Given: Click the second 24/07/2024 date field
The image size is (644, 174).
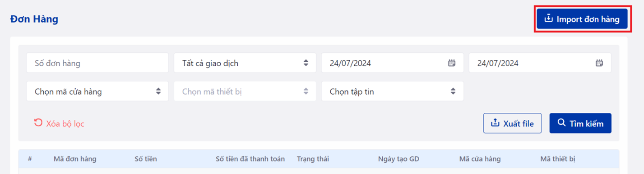Looking at the screenshot, I should pos(540,63).
